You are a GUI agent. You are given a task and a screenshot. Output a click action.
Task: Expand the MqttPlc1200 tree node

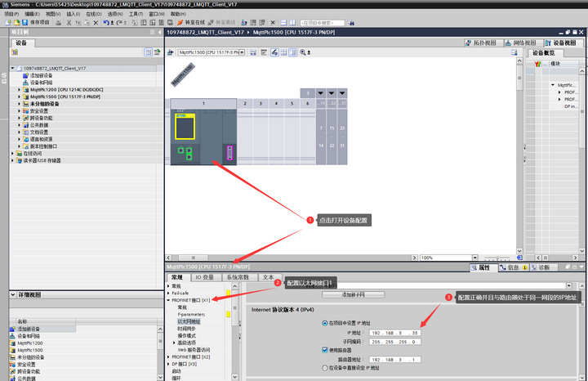20,89
